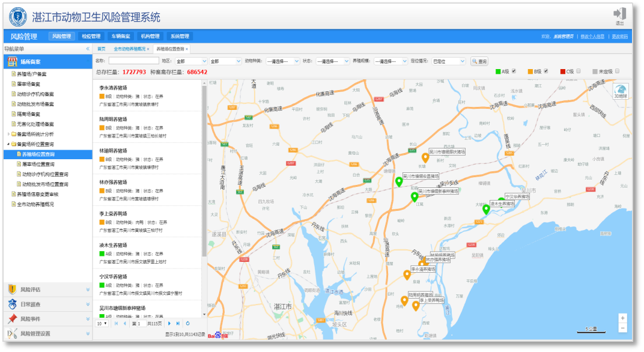Enable the C级 level checkbox
Screen dimensions: 644x352
pyautogui.click(x=579, y=71)
